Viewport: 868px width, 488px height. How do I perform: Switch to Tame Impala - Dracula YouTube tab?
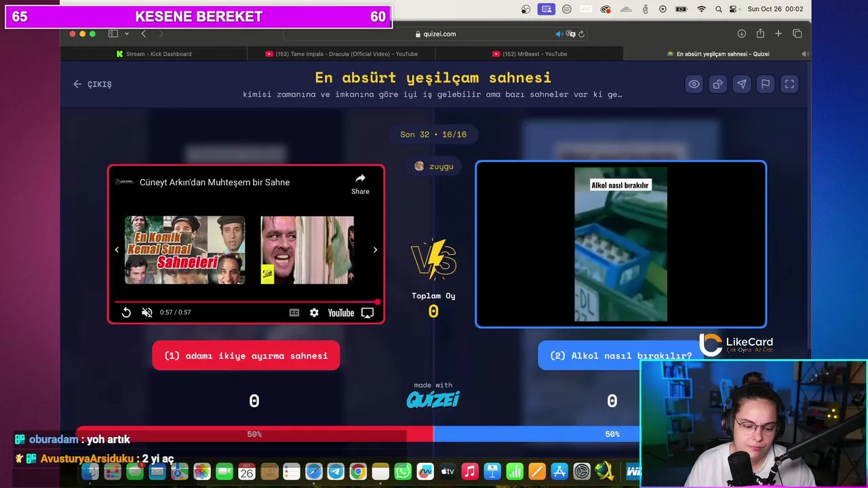pos(341,54)
